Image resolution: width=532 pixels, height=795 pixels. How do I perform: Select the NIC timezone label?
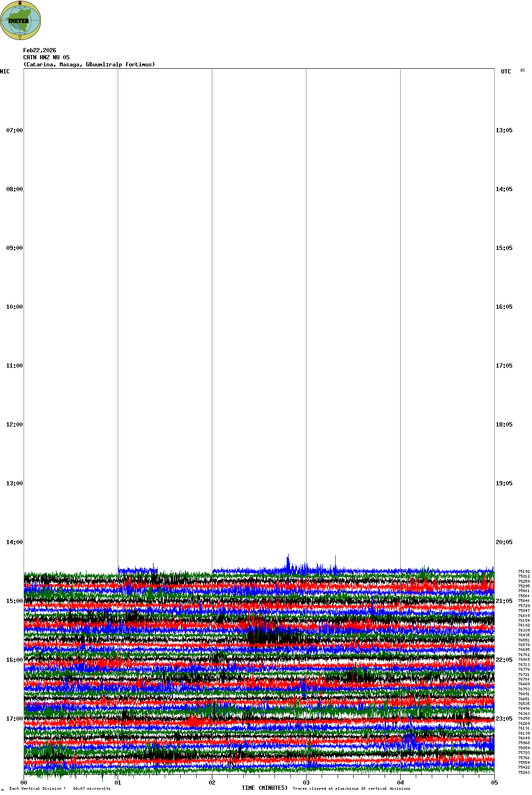click(5, 72)
